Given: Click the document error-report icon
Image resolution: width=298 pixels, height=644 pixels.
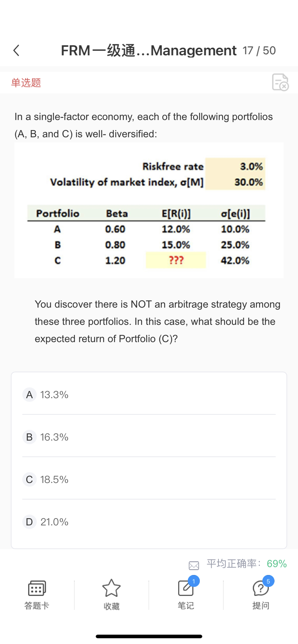Looking at the screenshot, I should [x=280, y=82].
